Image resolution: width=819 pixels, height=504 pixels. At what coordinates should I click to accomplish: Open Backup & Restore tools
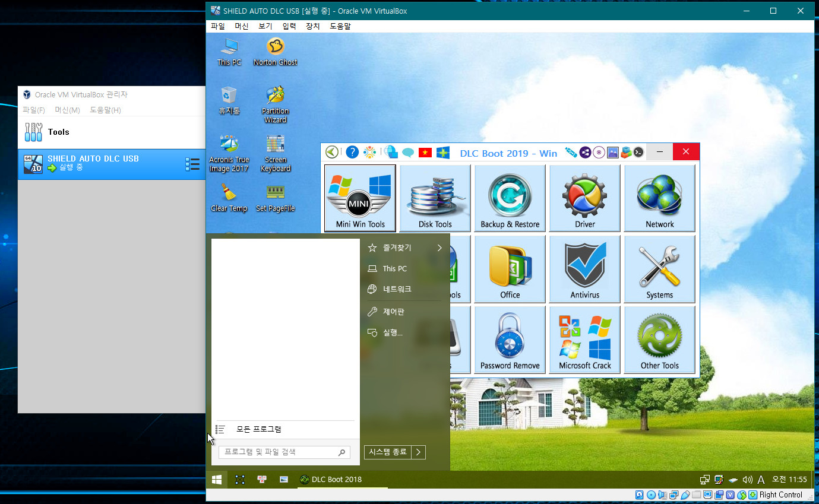[x=510, y=198]
